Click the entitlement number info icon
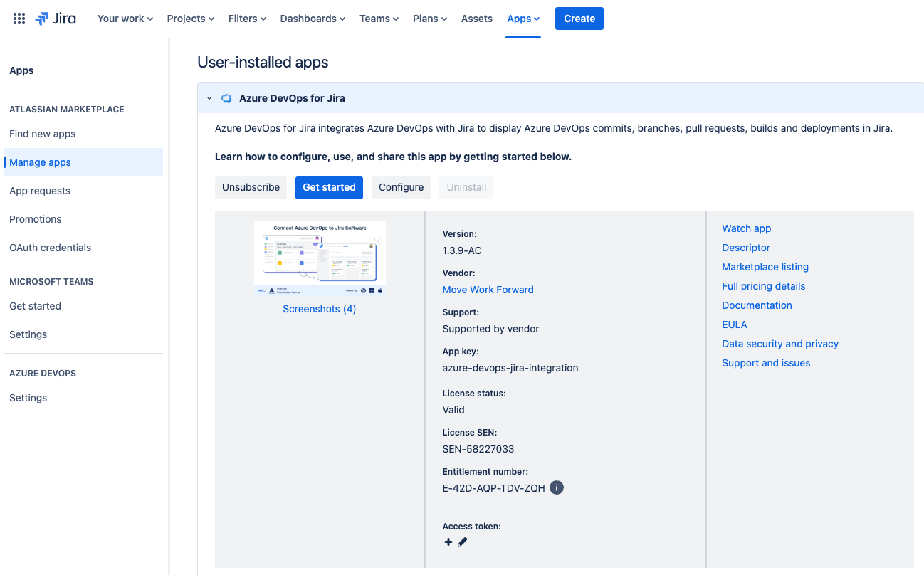 [557, 487]
